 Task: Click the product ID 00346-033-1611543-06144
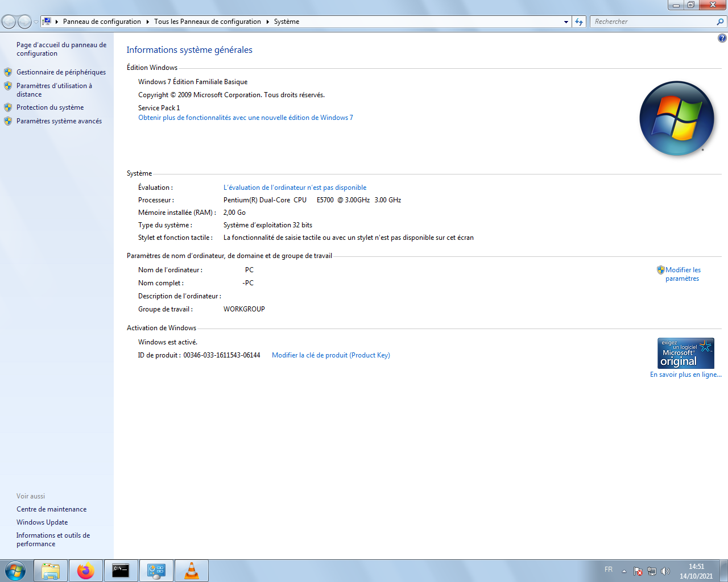pos(222,355)
